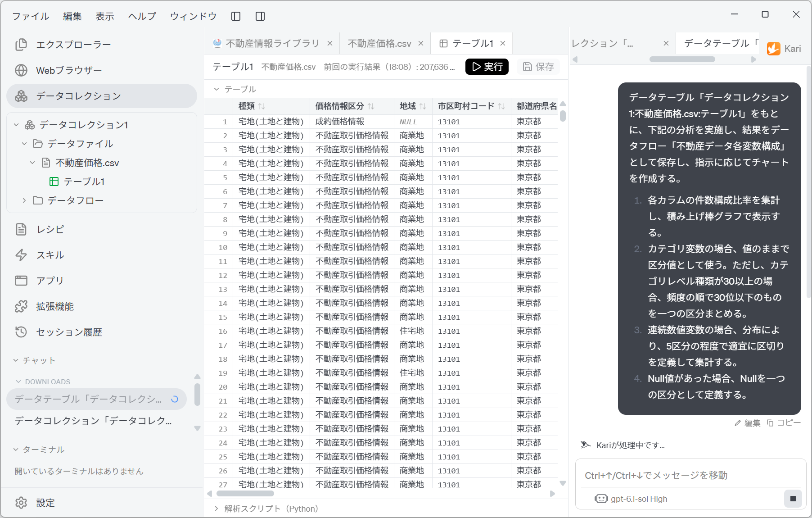Sort by the 地域 column
Viewport: 812px width, 518px height.
point(423,106)
